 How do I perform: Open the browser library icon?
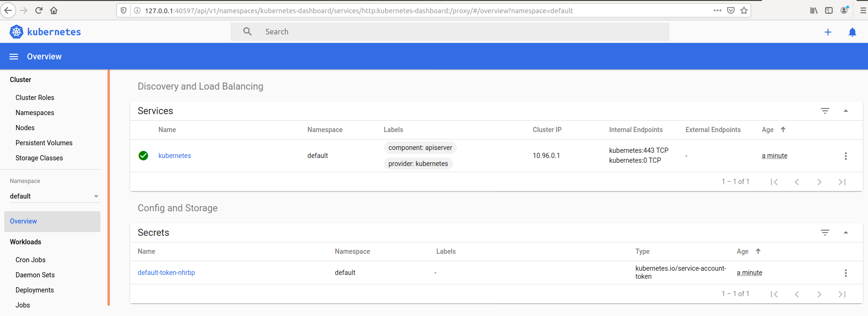click(x=814, y=10)
